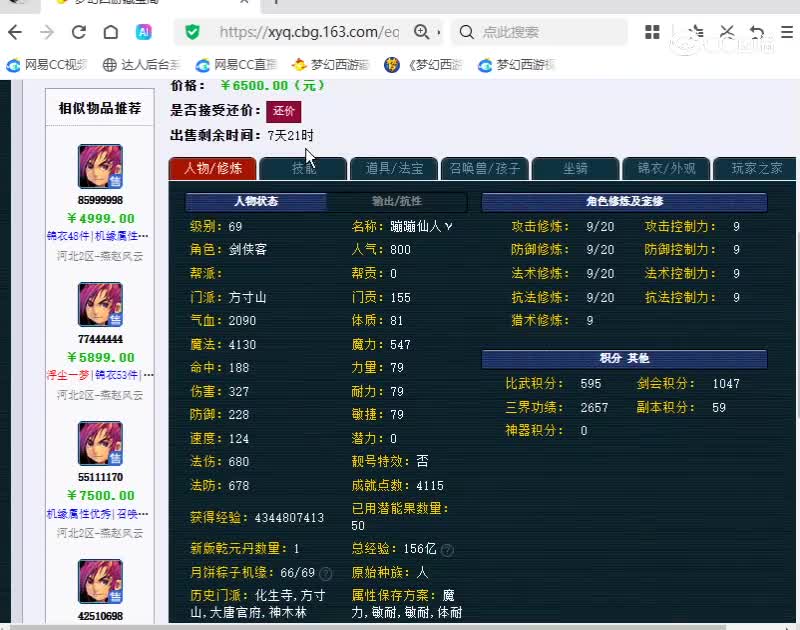Screen dimensions: 800x630
Task: Click the scissors screenshot icon
Action: [727, 32]
